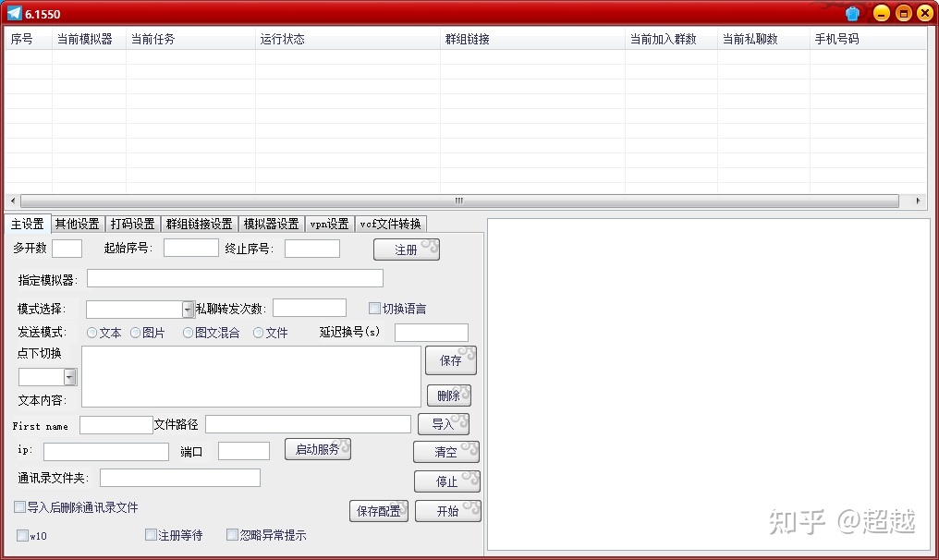Expand the 点下切换 combo box
This screenshot has height=560, width=939.
[x=70, y=377]
